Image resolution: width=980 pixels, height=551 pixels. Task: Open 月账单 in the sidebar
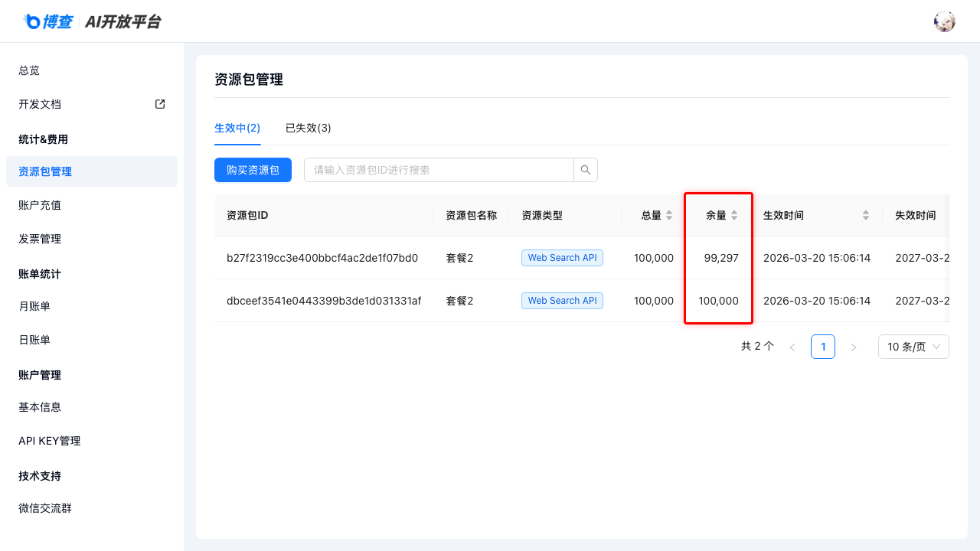92,306
